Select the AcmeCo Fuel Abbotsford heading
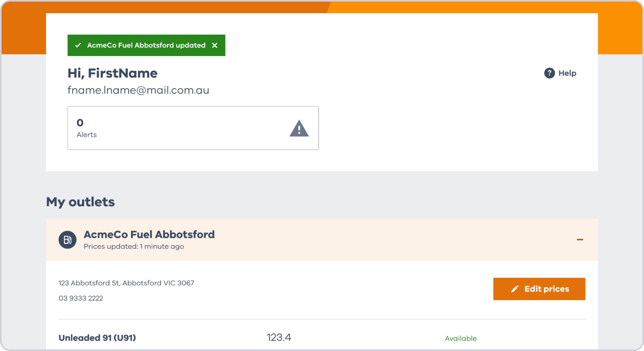 (149, 234)
